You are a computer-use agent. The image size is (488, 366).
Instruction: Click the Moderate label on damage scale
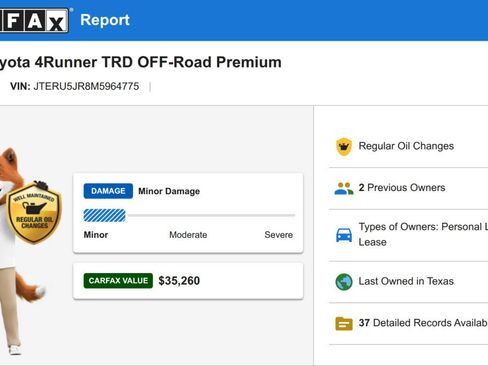(188, 235)
